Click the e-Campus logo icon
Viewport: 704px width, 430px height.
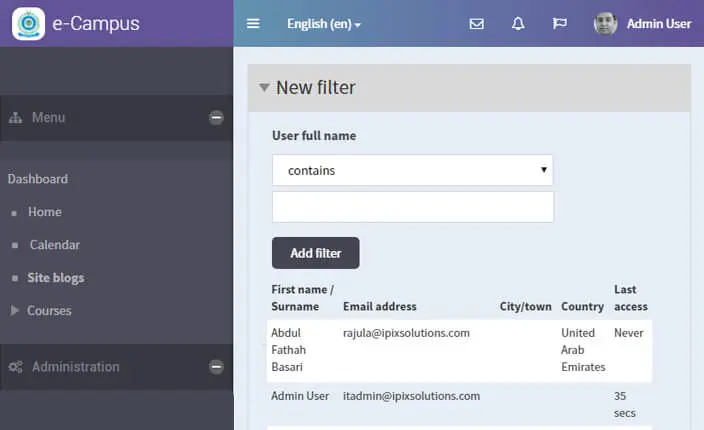[28, 23]
